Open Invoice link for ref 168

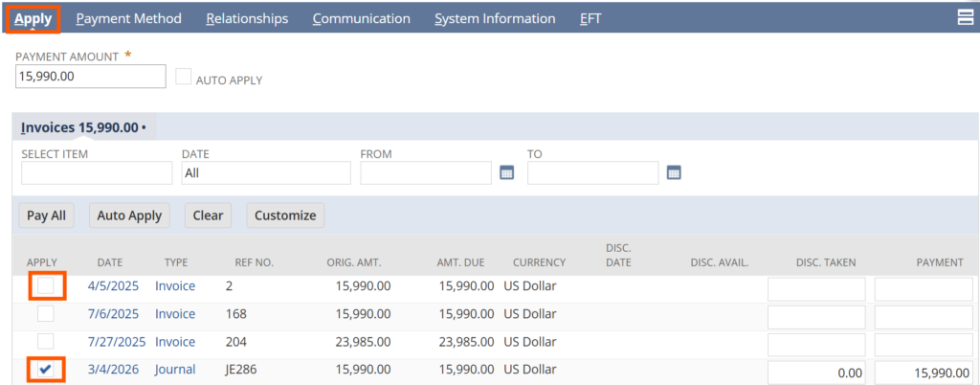[175, 314]
